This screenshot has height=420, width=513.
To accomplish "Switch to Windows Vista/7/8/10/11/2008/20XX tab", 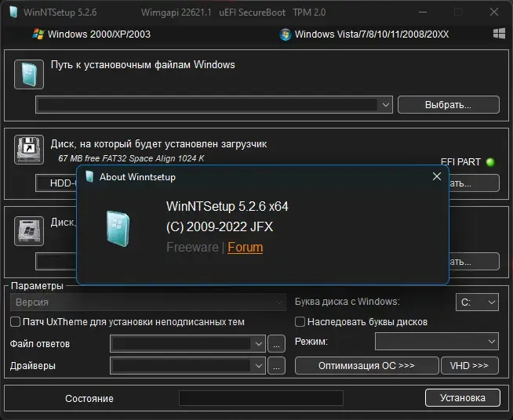I will (x=365, y=34).
